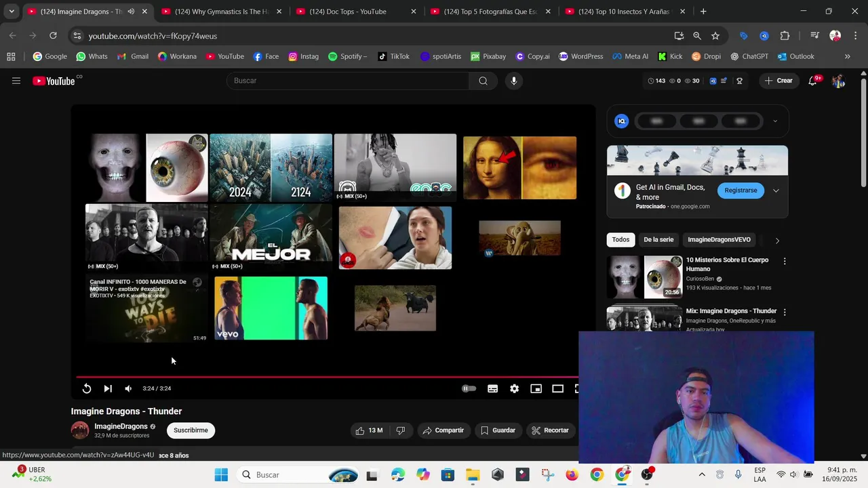
Task: Open 10 Misterios Sobre El Cuerpo Humano
Action: pos(727,264)
